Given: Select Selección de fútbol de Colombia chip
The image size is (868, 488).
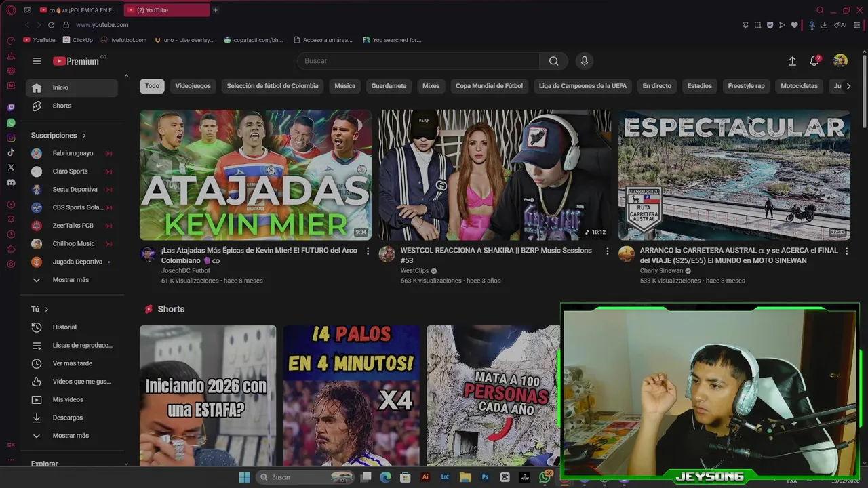Looking at the screenshot, I should [x=273, y=86].
